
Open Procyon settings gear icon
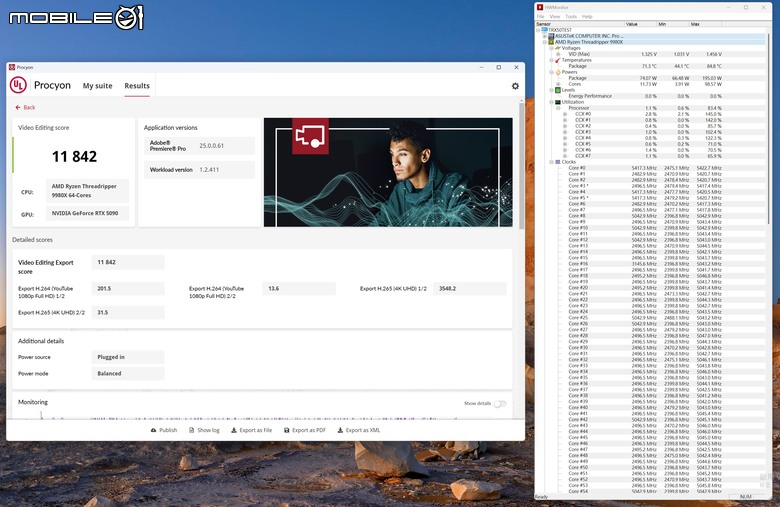(x=515, y=86)
